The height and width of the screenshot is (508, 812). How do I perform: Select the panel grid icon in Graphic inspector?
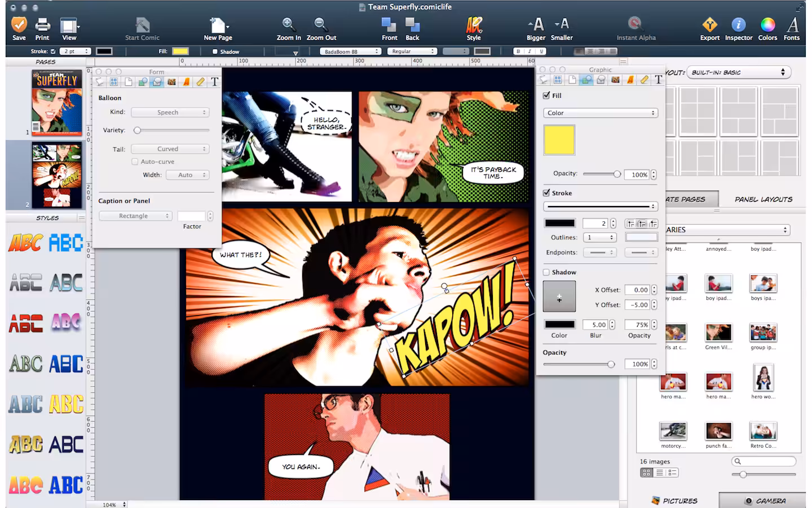pos(558,80)
